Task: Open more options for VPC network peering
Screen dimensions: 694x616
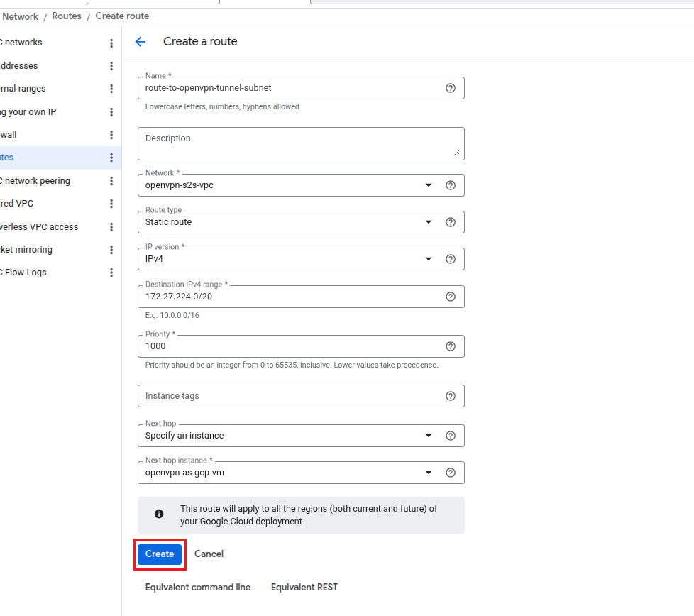Action: tap(111, 181)
